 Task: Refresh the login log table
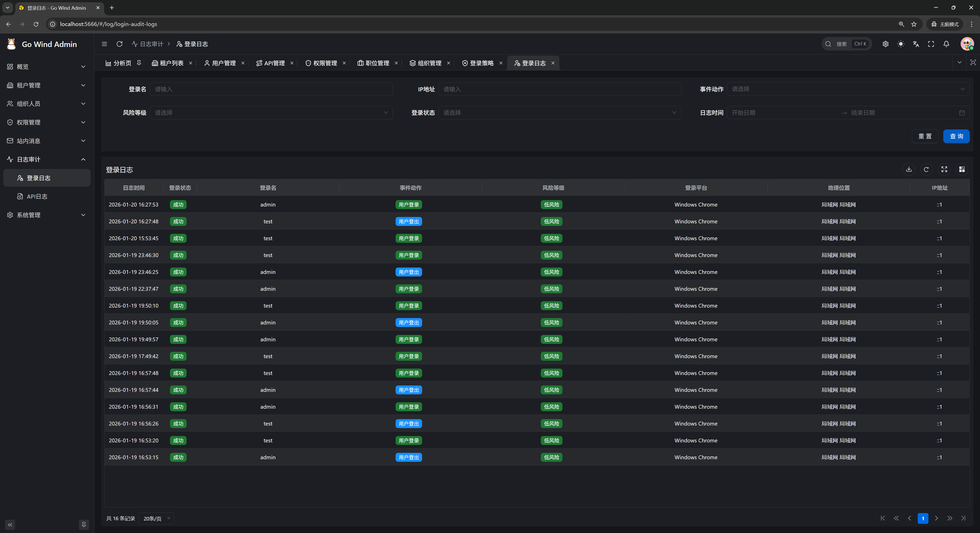(926, 169)
